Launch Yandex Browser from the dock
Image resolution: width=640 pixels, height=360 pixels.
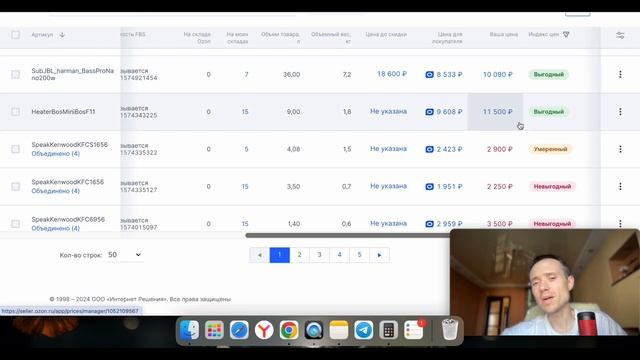pos(264,330)
